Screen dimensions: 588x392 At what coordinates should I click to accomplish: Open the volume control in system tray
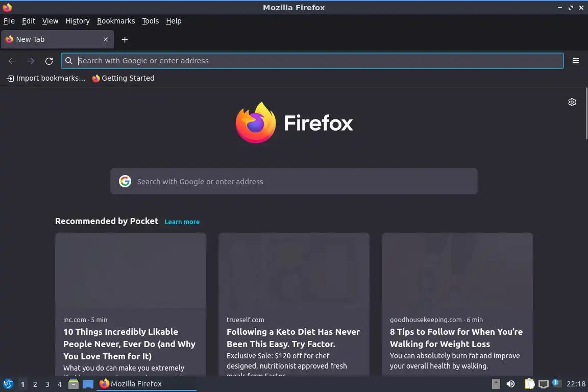(510, 384)
